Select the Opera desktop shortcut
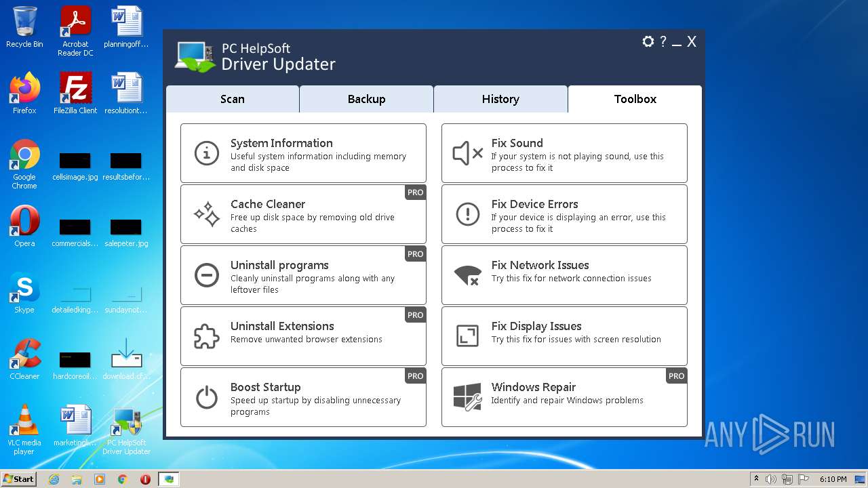 (x=24, y=226)
